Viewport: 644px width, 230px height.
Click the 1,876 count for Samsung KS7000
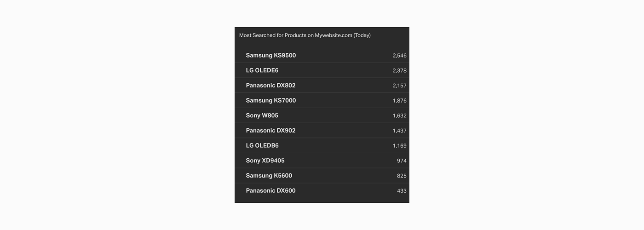(399, 101)
